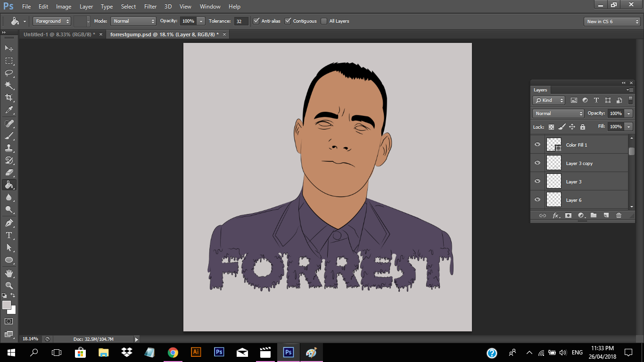Click the link layers icon
This screenshot has height=362, width=644.
pos(543,215)
